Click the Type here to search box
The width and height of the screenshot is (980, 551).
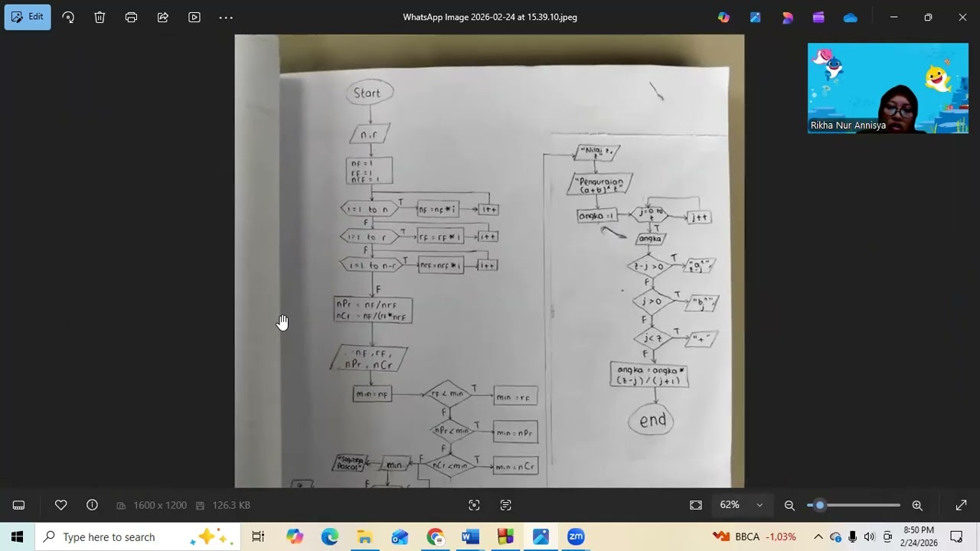(x=138, y=536)
